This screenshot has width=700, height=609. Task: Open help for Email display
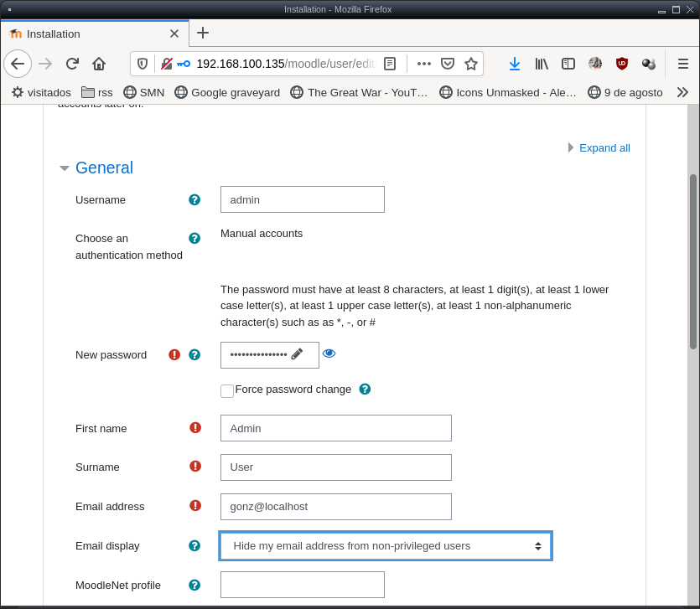[x=194, y=545]
